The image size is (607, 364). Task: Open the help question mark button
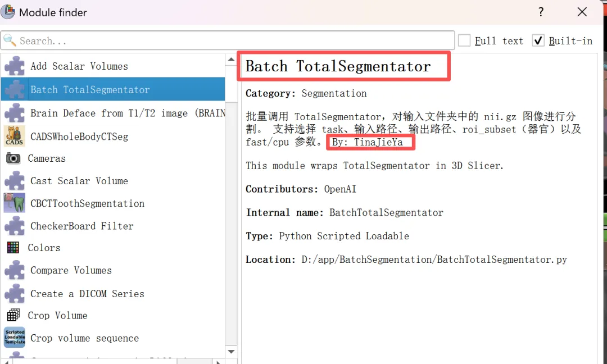tap(541, 12)
